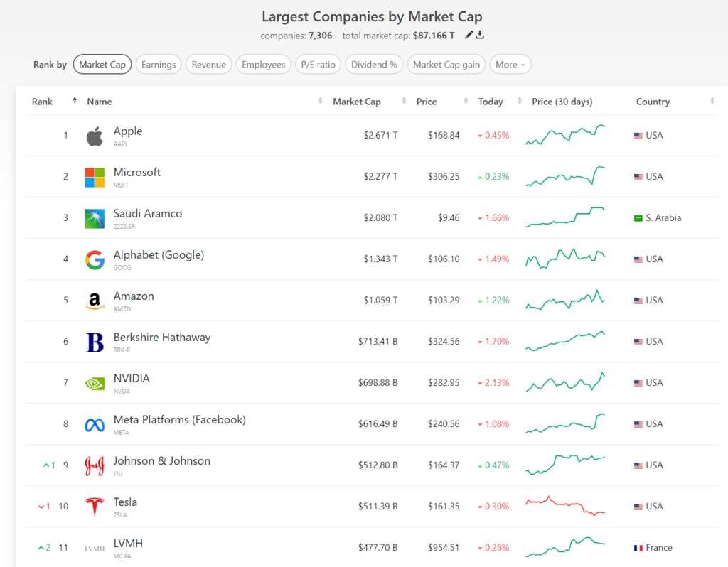The image size is (728, 567).
Task: Click the USA flag in Apple row
Action: [638, 136]
